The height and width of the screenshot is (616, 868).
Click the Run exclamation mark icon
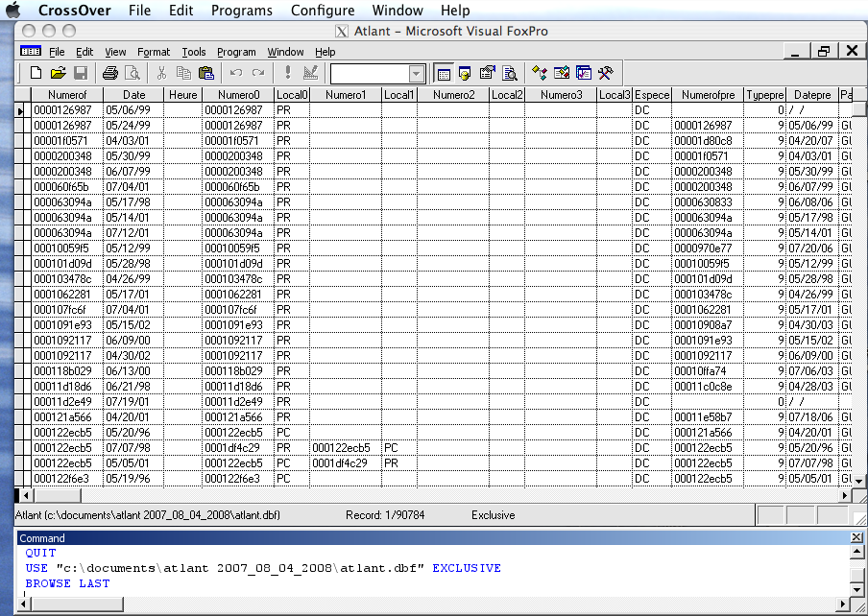[288, 73]
